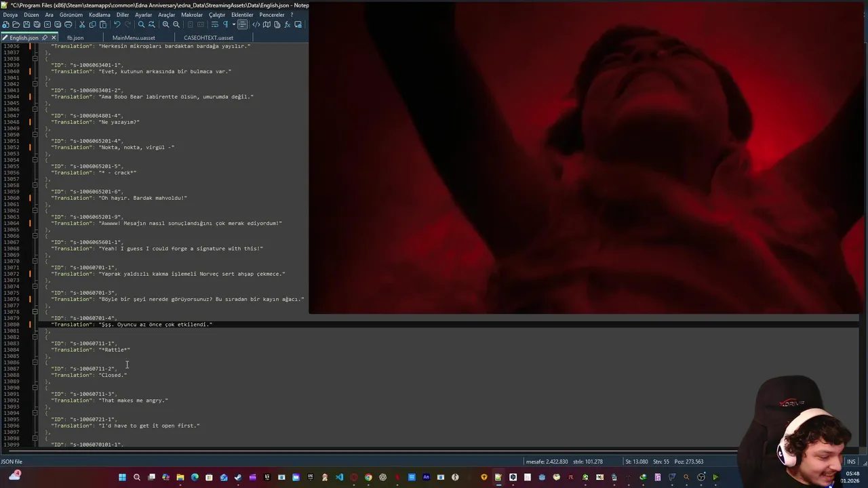This screenshot has width=868, height=488.
Task: Click the Redo toolbar icon
Action: click(x=127, y=24)
